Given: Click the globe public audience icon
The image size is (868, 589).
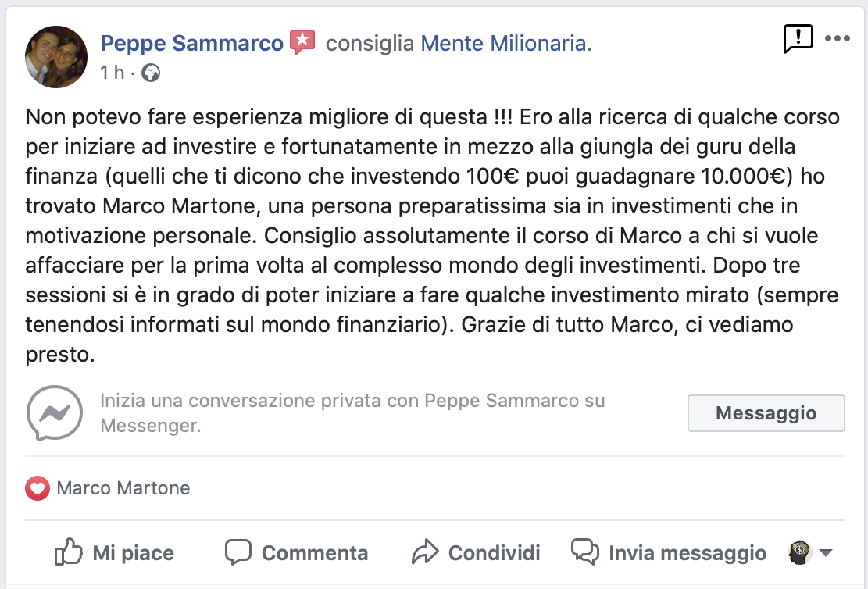Looking at the screenshot, I should click(152, 73).
